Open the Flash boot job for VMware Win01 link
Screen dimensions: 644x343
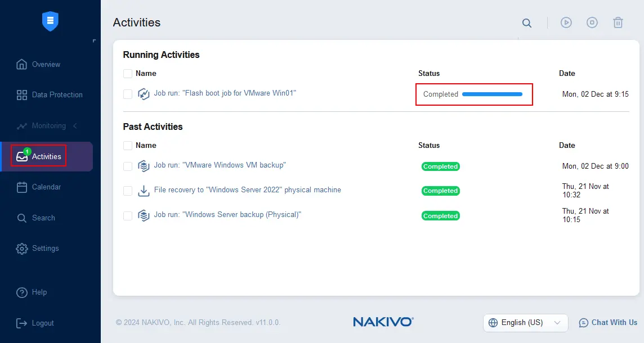coord(225,93)
